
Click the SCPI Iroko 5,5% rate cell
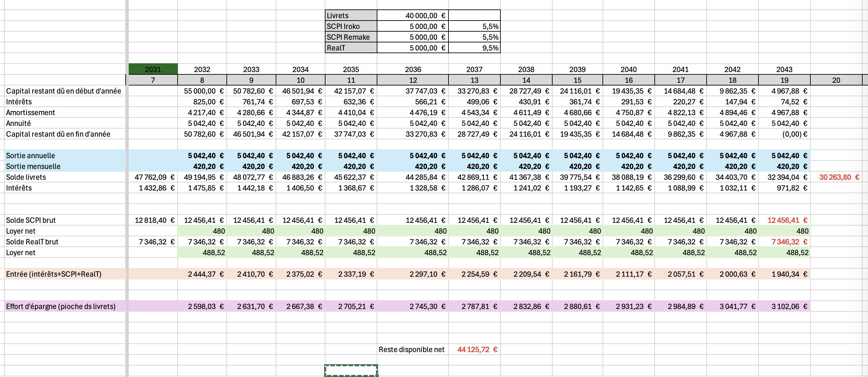(474, 26)
